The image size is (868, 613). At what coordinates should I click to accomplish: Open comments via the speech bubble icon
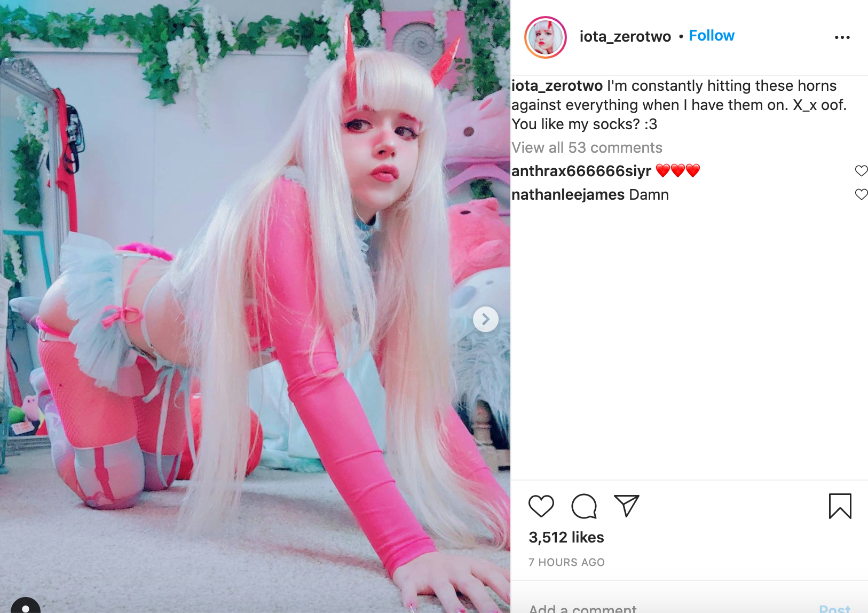click(584, 506)
